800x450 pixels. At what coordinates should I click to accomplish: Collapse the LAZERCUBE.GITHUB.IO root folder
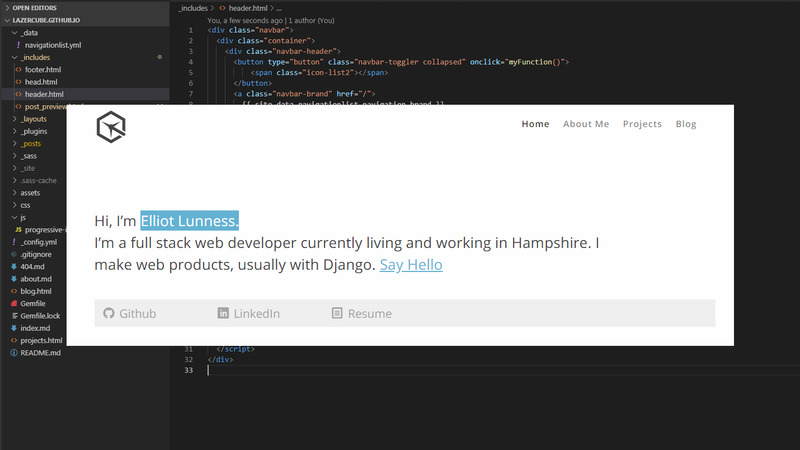[x=8, y=20]
